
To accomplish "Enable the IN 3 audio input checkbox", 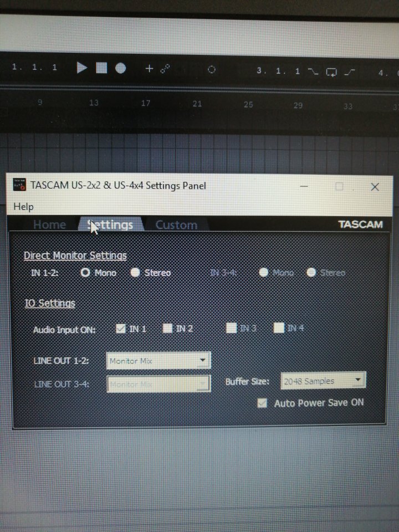I will (231, 328).
